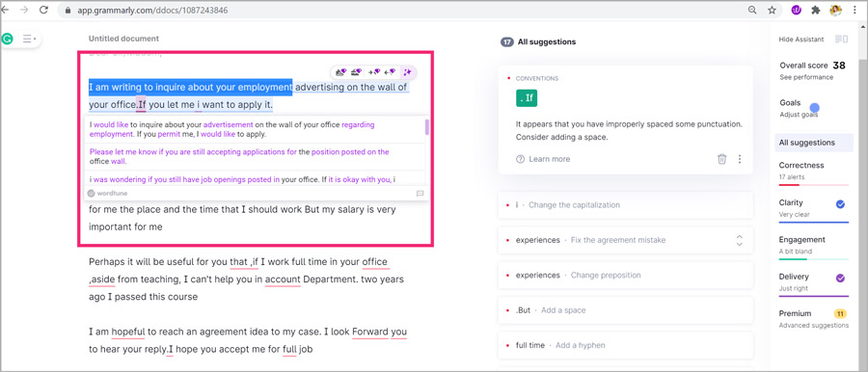Click the Learn more link

click(x=549, y=159)
